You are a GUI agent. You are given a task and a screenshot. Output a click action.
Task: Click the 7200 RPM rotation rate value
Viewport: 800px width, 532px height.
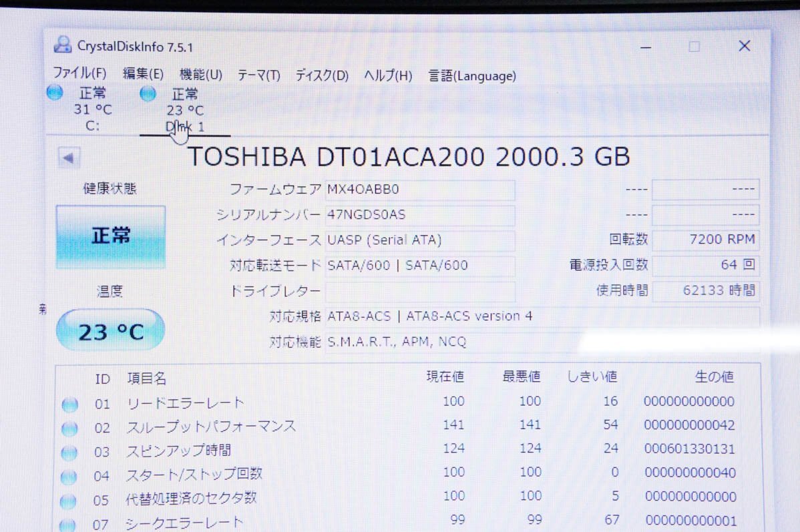coord(706,240)
